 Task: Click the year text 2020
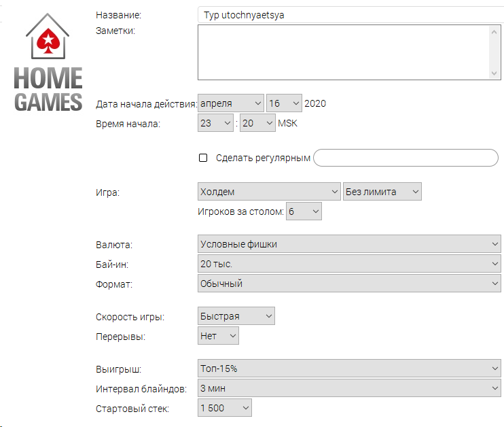[315, 103]
